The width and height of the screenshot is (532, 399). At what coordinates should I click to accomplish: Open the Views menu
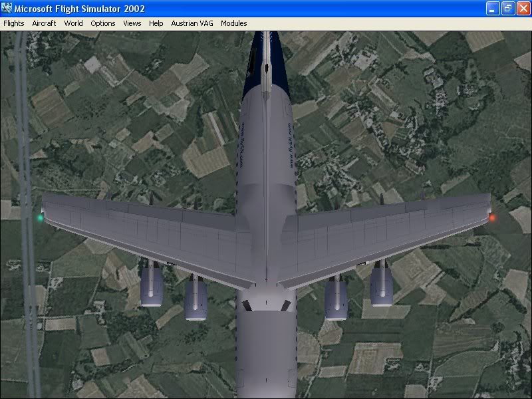(132, 23)
